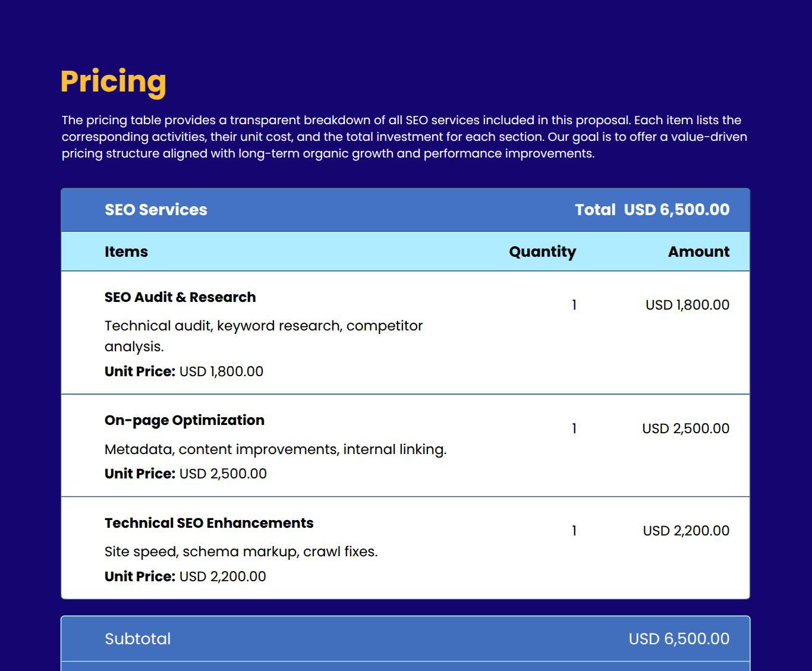Click the Items column header
Screen dimensions: 812x671
click(x=125, y=251)
